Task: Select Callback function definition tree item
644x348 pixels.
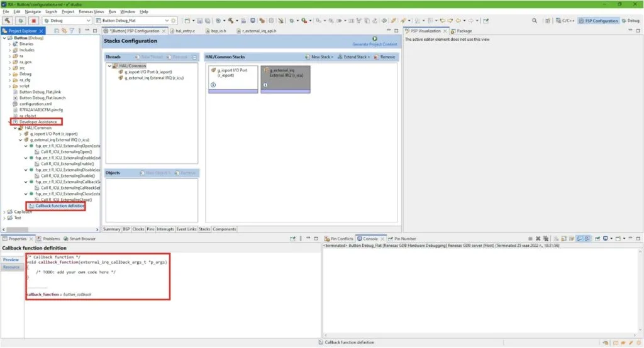Action: click(x=56, y=205)
